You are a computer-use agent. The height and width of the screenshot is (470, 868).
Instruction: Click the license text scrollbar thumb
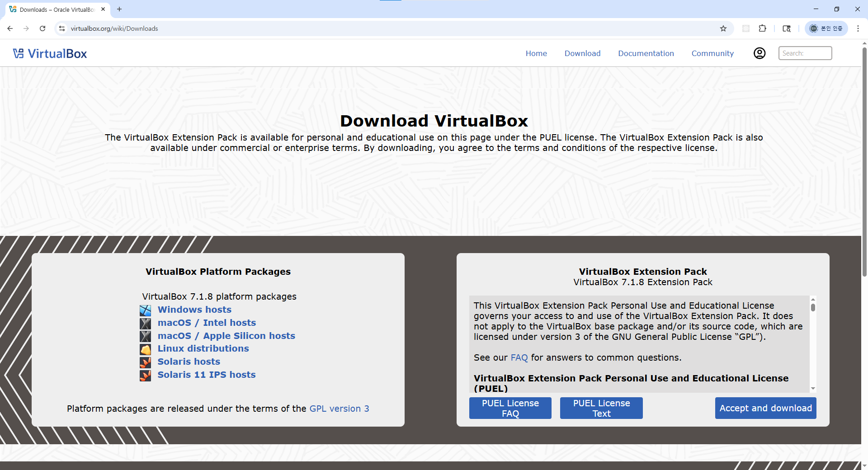click(x=813, y=308)
